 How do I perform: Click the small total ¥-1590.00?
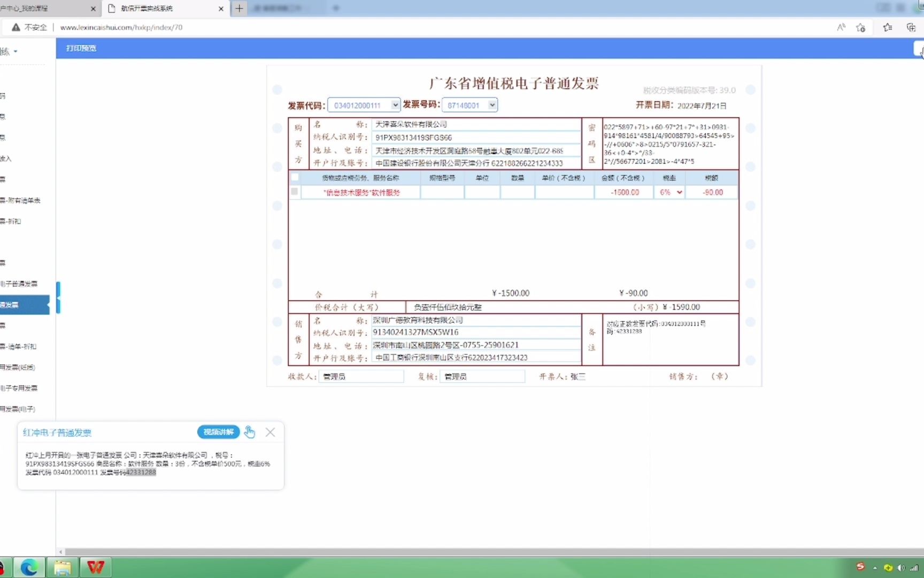point(681,307)
